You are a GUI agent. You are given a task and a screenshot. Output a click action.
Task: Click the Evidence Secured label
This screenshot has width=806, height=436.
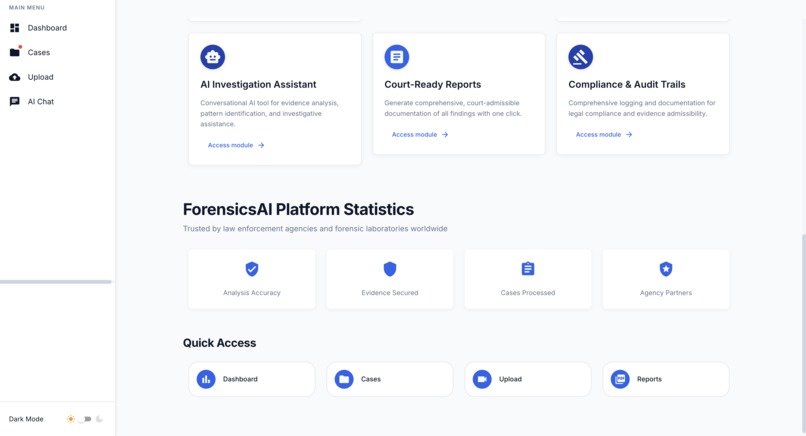pyautogui.click(x=390, y=293)
